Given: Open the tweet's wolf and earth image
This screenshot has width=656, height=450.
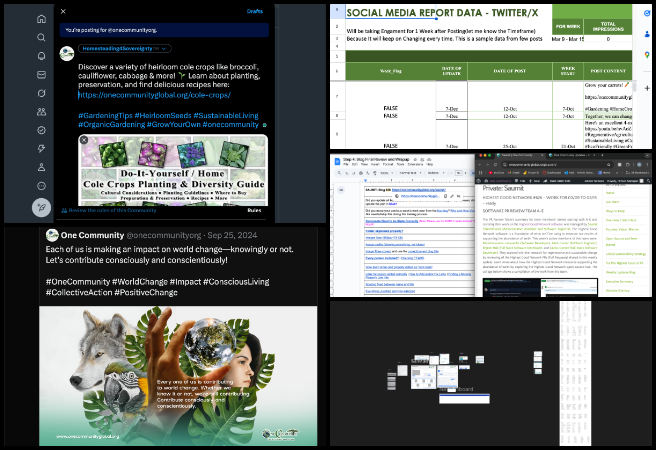Looking at the screenshot, I should [178, 376].
